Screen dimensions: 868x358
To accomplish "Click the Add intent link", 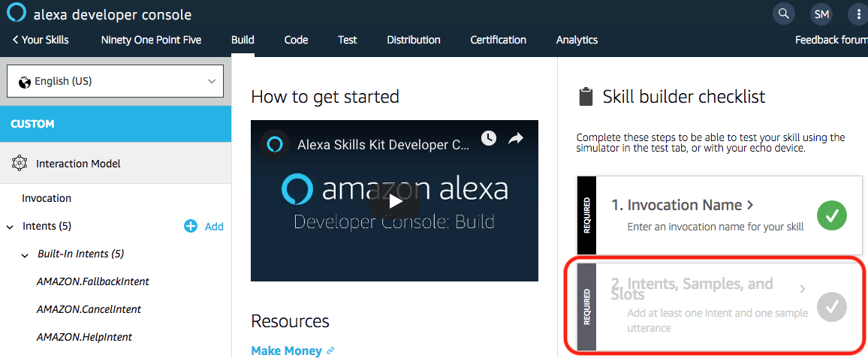I will [214, 227].
